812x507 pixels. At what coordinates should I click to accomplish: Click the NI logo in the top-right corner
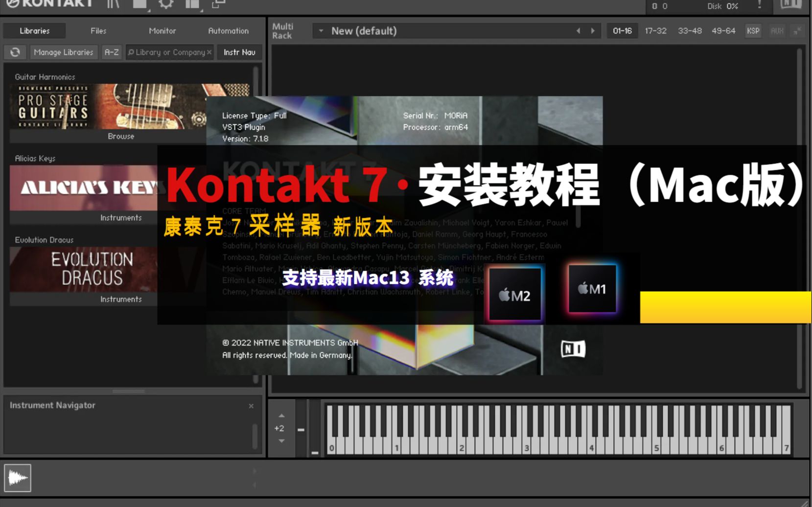pos(790,4)
